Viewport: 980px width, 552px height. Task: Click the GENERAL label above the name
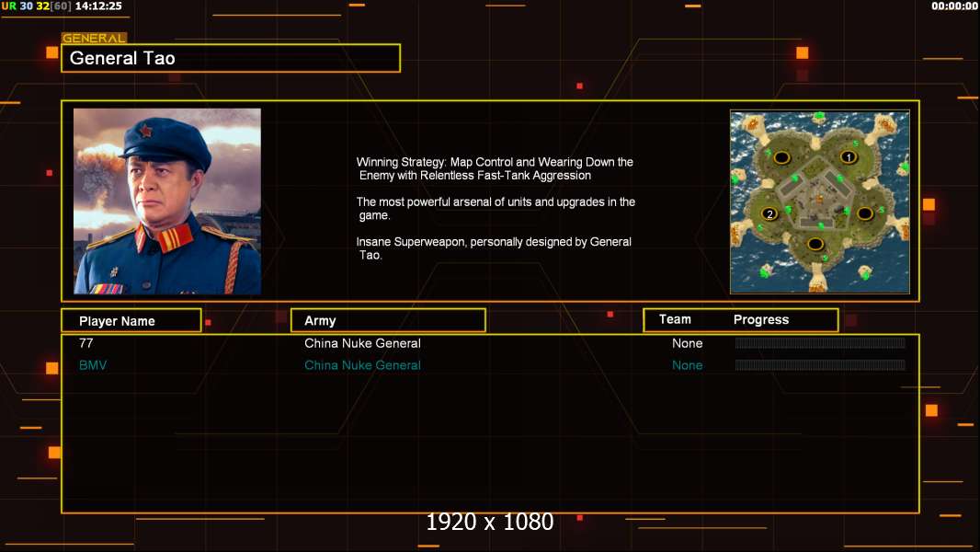click(94, 38)
